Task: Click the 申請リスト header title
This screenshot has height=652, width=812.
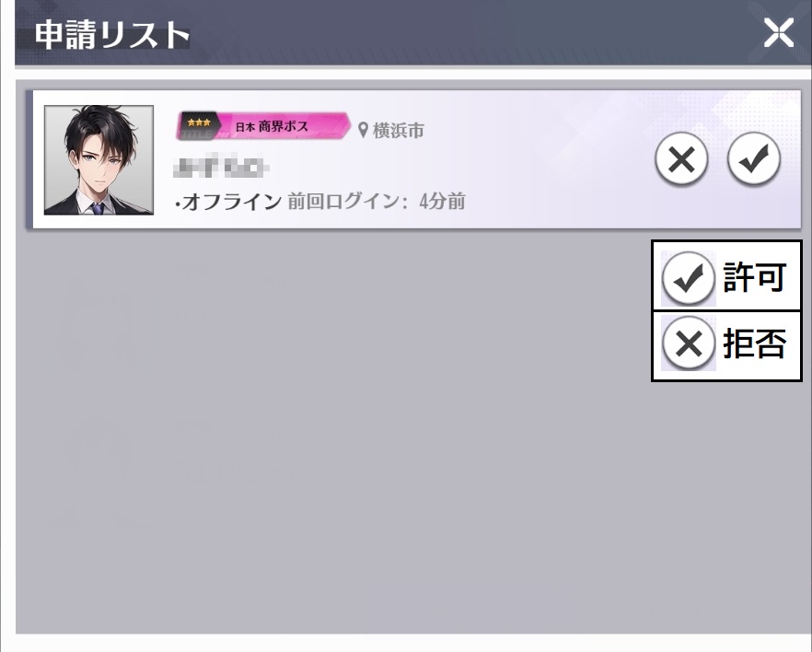Action: tap(112, 35)
